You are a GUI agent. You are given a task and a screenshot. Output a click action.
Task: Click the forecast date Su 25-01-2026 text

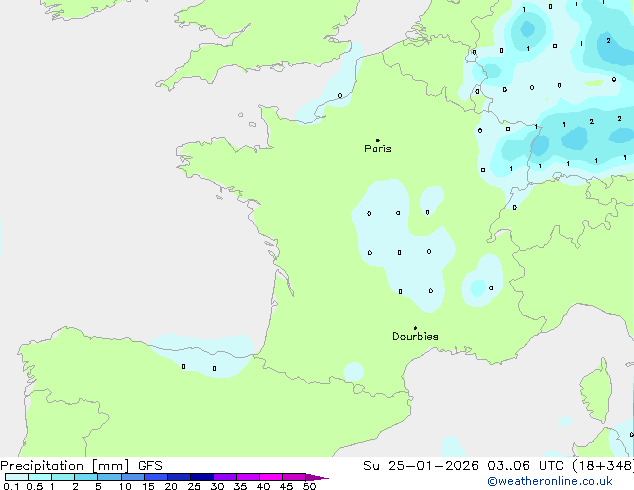click(421, 466)
